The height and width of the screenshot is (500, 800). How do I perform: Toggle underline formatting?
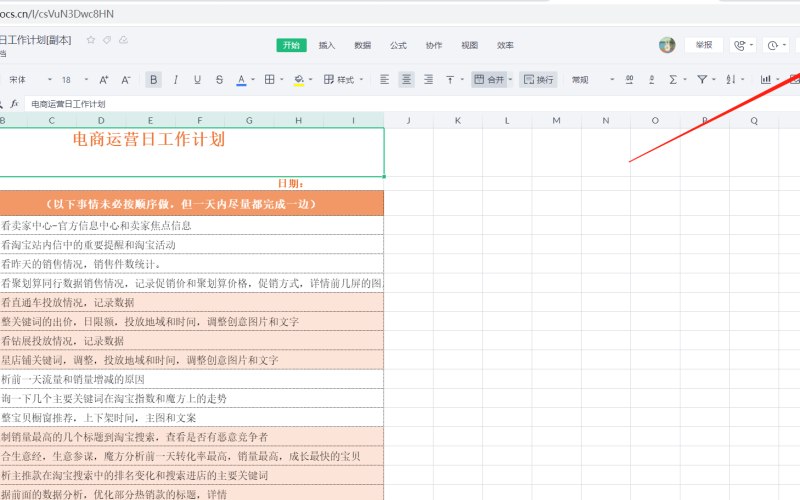(197, 80)
